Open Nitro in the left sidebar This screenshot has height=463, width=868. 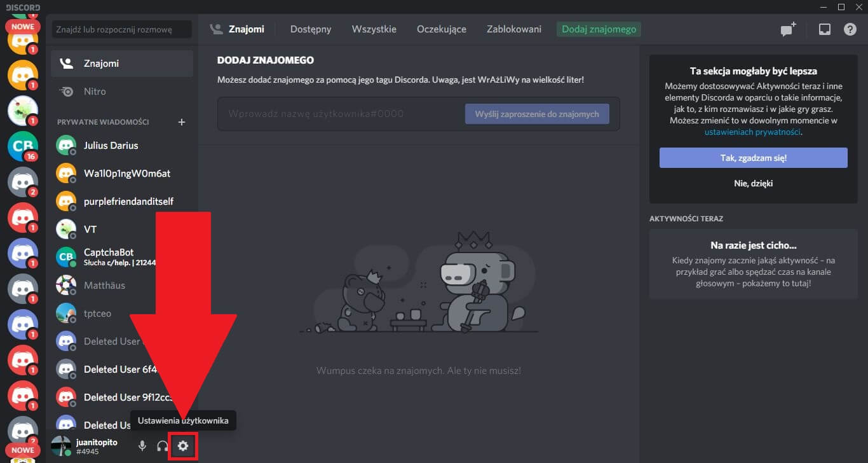coord(122,92)
